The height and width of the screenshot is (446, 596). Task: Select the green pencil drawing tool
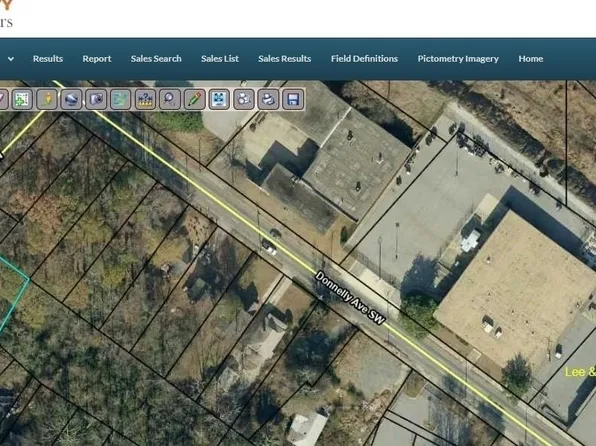195,100
